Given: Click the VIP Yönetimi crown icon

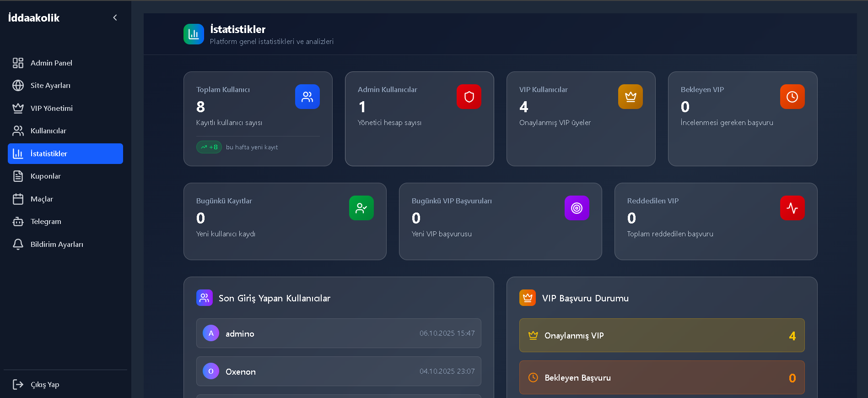Looking at the screenshot, I should point(18,108).
